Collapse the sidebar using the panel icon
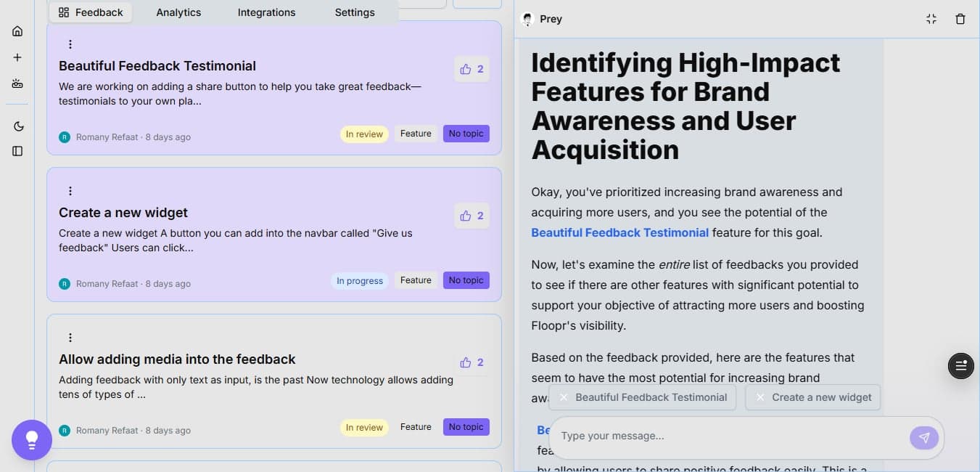980x472 pixels. coord(17,150)
